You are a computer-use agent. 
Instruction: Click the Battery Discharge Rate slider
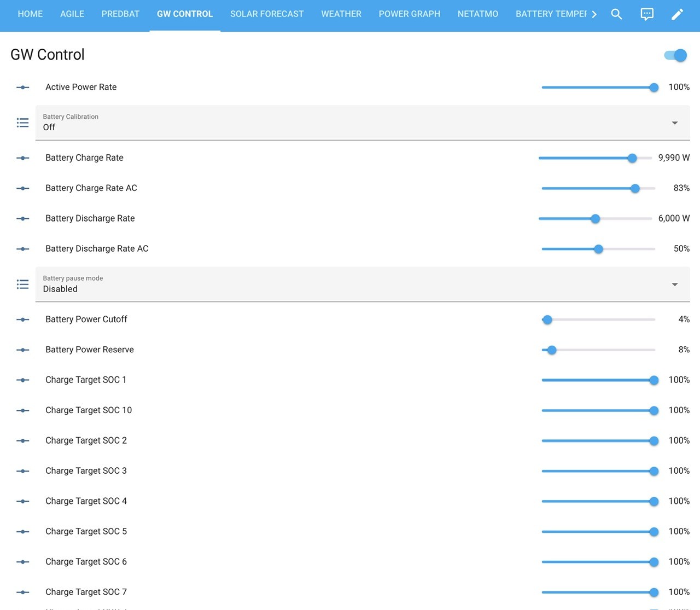click(x=595, y=219)
